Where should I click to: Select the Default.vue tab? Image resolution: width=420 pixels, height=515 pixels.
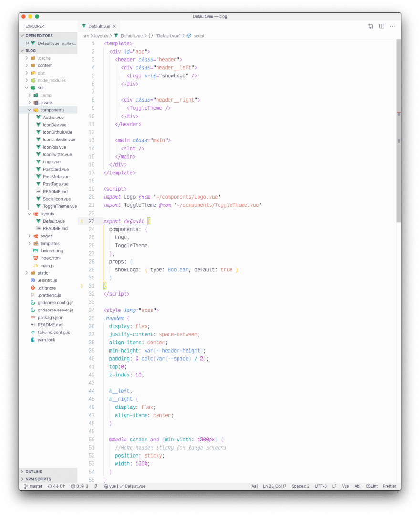tap(99, 26)
